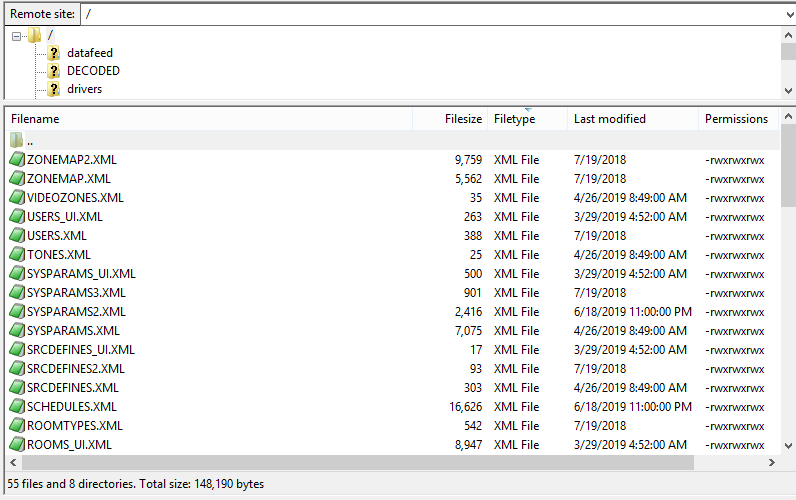
Task: Sort by Last modified column header
Action: [609, 119]
